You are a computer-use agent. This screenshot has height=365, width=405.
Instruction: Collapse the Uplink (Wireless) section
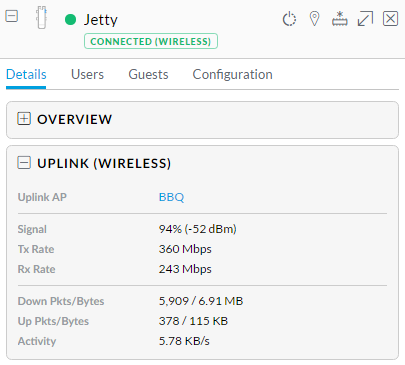pyautogui.click(x=24, y=163)
